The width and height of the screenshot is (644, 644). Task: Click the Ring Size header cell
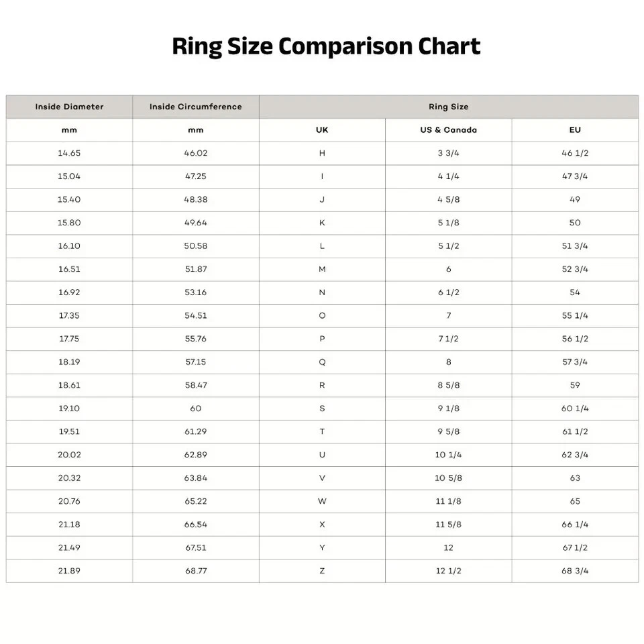pos(448,107)
